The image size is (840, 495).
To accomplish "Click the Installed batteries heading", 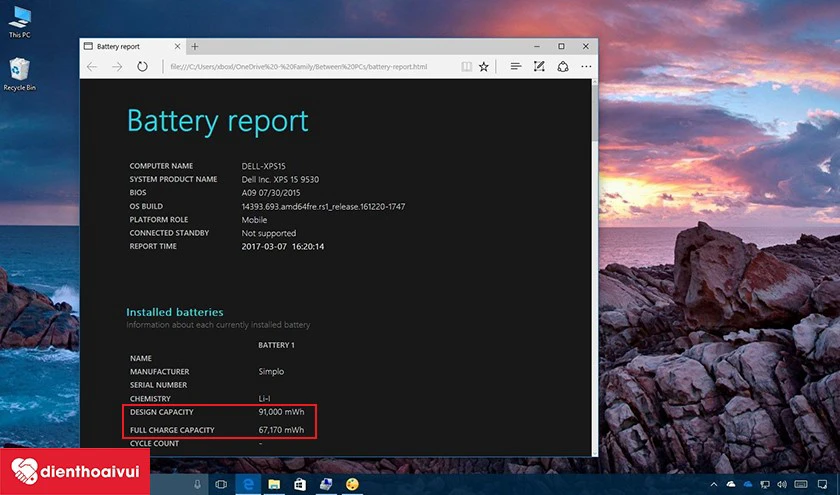I will click(x=175, y=312).
